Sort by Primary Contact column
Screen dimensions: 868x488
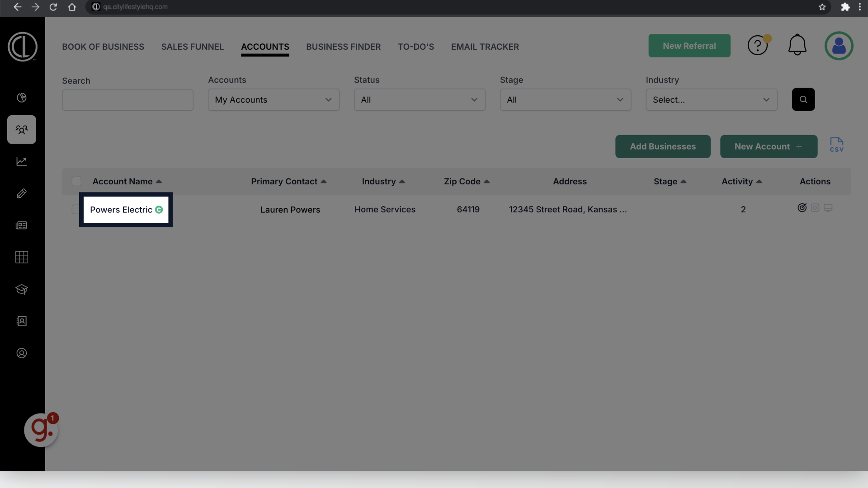pos(288,181)
